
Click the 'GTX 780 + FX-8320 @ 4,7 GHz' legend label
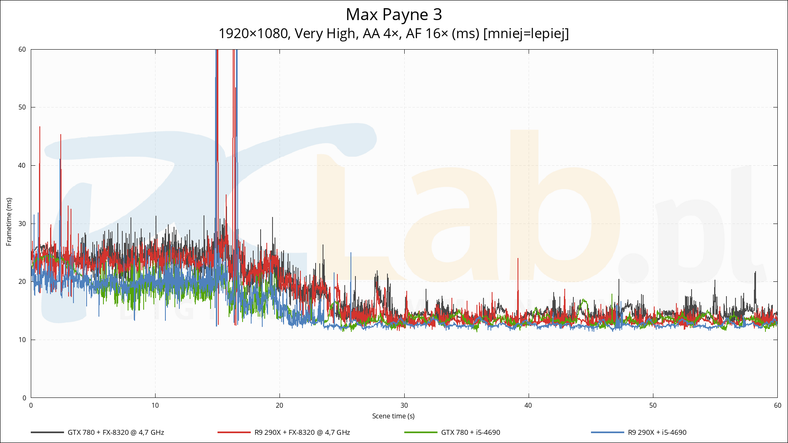pos(116,432)
